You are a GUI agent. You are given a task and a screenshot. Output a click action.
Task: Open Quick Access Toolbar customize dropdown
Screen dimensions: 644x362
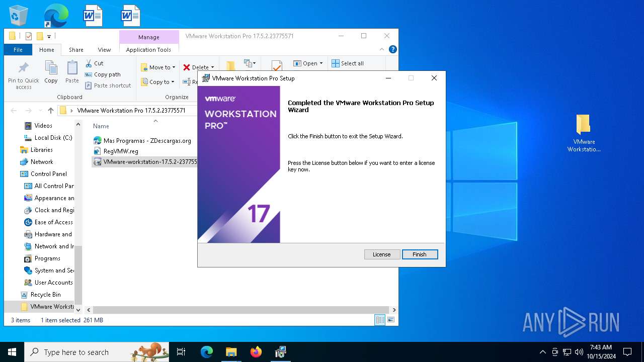[49, 36]
